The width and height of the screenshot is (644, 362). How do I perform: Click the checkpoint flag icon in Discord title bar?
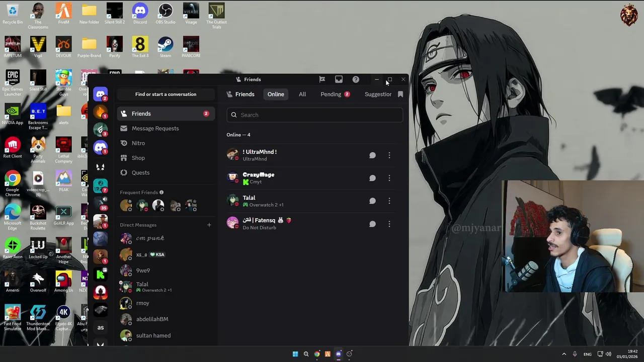[322, 79]
